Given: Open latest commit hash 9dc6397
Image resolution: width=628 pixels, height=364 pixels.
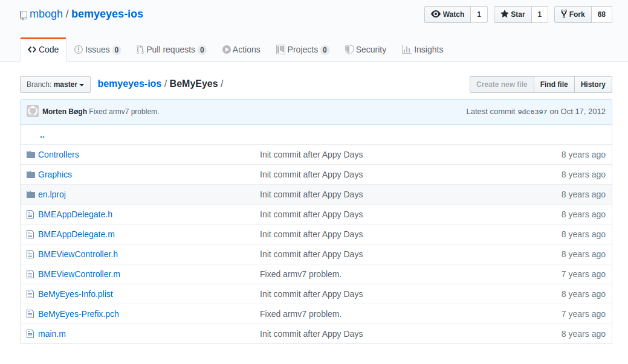Looking at the screenshot, I should (533, 112).
